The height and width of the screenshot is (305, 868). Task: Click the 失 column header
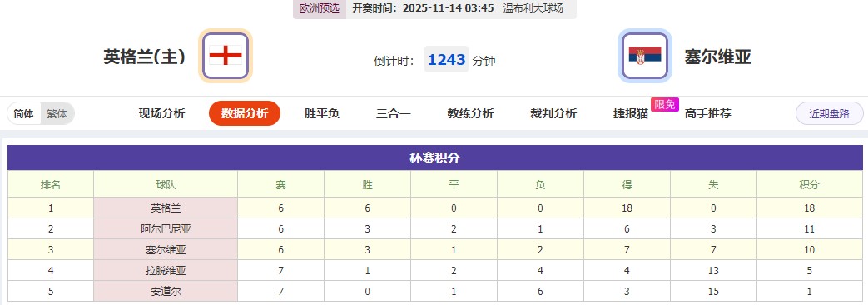tap(713, 185)
